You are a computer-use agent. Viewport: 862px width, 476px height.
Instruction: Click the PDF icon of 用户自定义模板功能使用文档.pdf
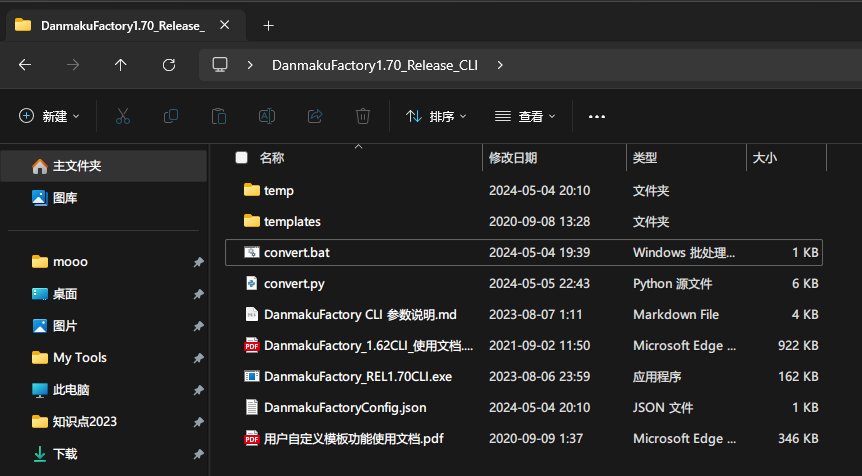tap(252, 439)
